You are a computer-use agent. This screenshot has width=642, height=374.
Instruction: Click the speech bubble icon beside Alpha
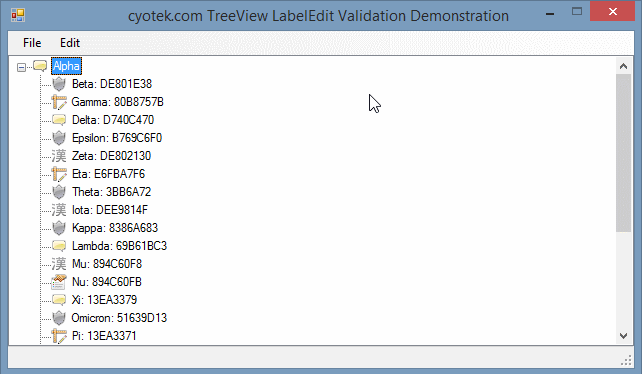point(40,66)
